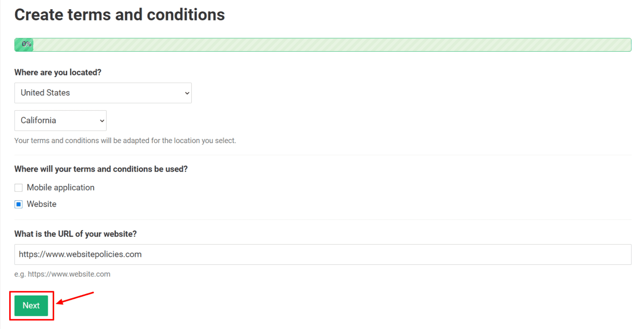Open the "California" state dropdown
The image size is (644, 329).
click(x=60, y=120)
